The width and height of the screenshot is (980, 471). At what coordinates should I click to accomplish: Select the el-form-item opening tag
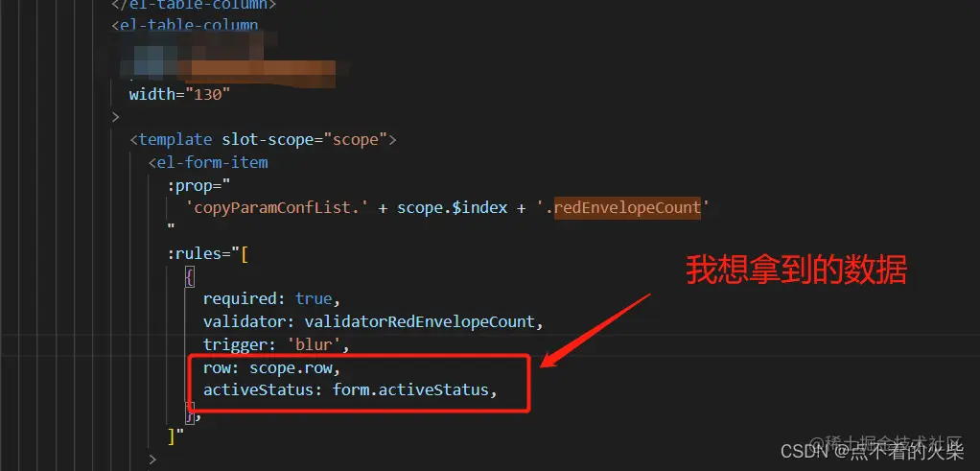pos(208,163)
